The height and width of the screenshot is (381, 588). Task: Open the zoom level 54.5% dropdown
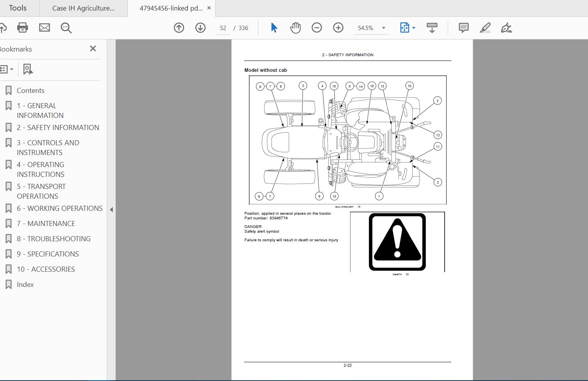tap(383, 28)
